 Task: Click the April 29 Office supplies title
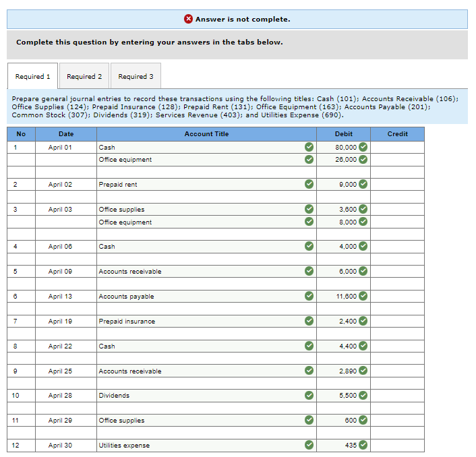click(121, 421)
